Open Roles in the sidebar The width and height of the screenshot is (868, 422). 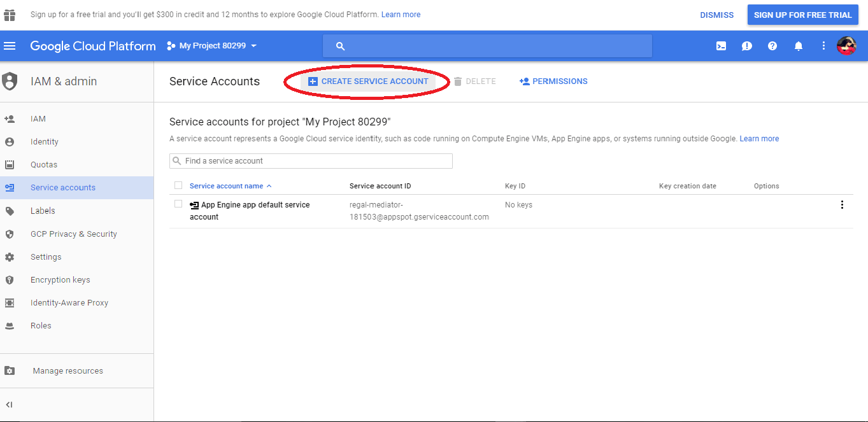[x=41, y=326]
